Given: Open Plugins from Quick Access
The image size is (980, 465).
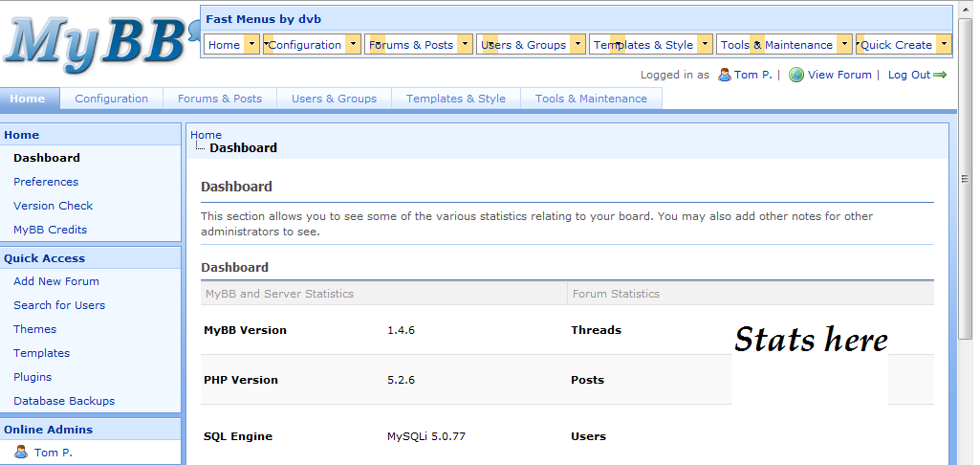Looking at the screenshot, I should click(x=33, y=377).
